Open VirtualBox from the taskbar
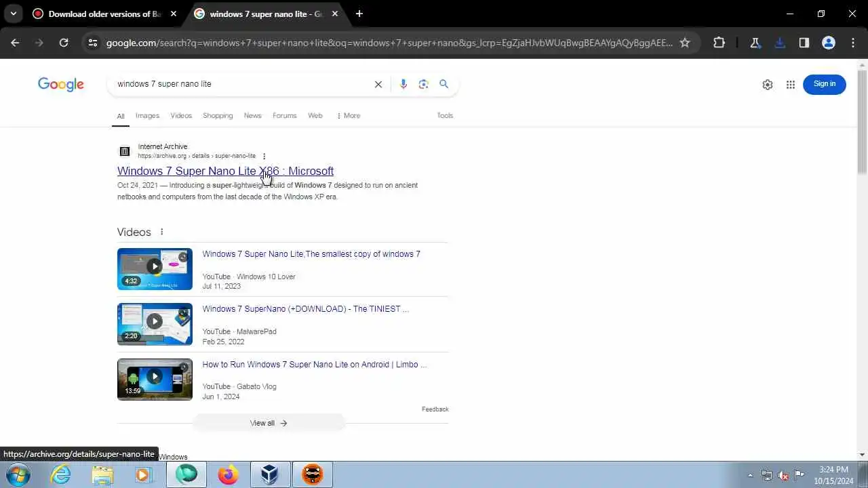868x488 pixels. (x=270, y=474)
